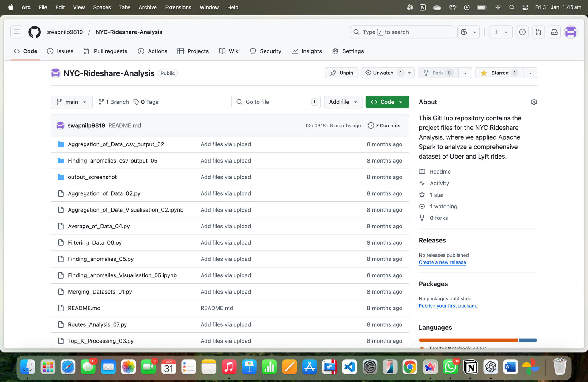This screenshot has width=588, height=382.
Task: Open the Unwatch notifications dropdown
Action: (388, 73)
